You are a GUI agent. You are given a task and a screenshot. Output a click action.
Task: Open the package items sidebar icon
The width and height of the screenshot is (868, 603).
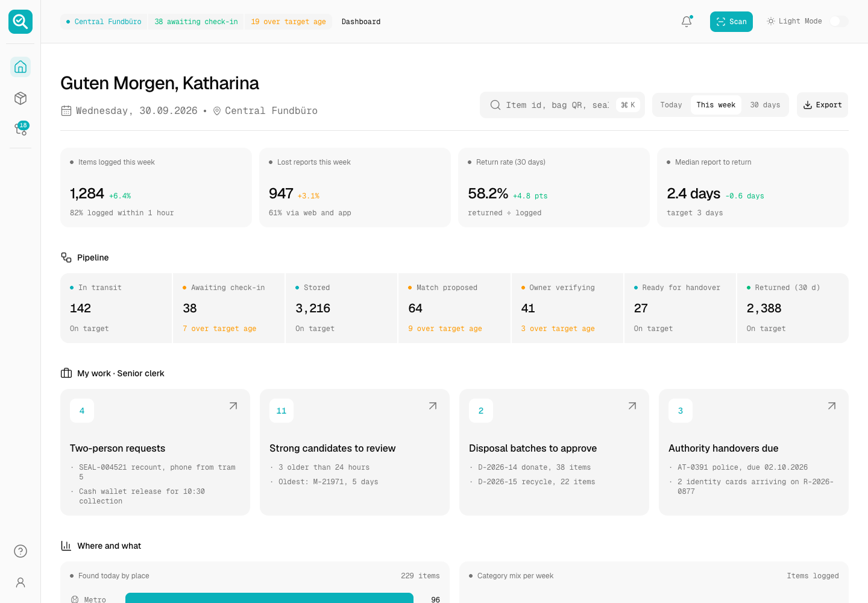(x=20, y=98)
